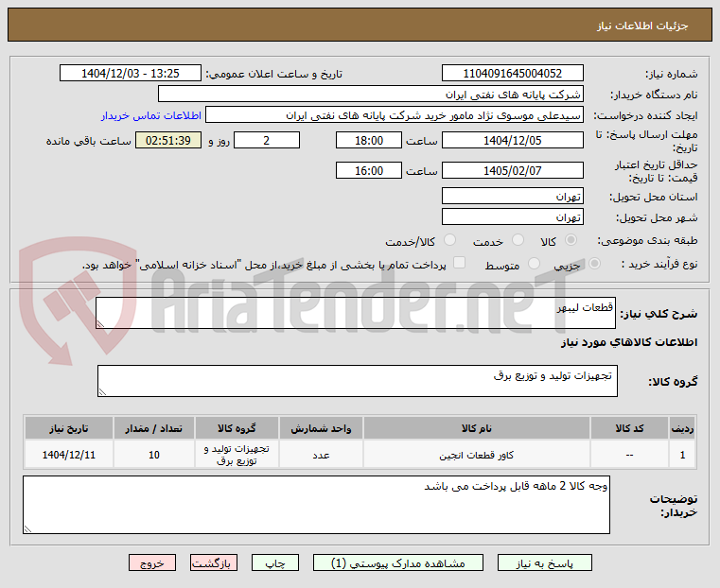
Task: Click the بازگشت back button
Action: [214, 562]
